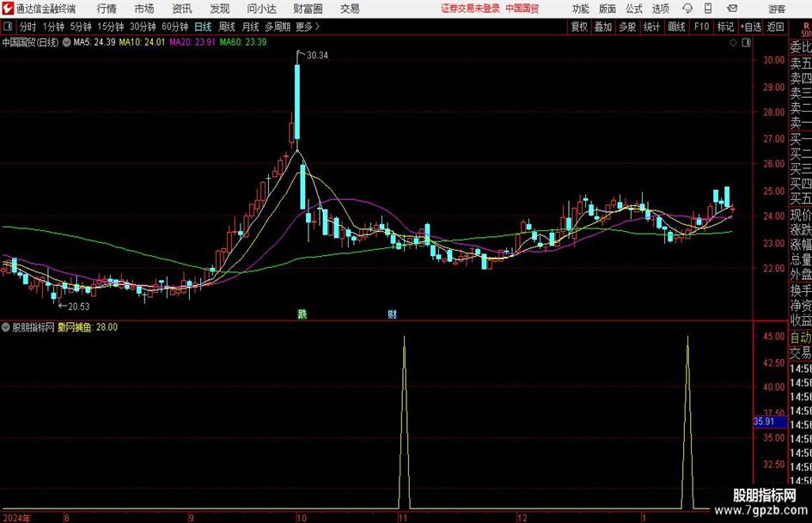Click the 叠加 overlay button
Screen dimensions: 812x523
[603, 27]
